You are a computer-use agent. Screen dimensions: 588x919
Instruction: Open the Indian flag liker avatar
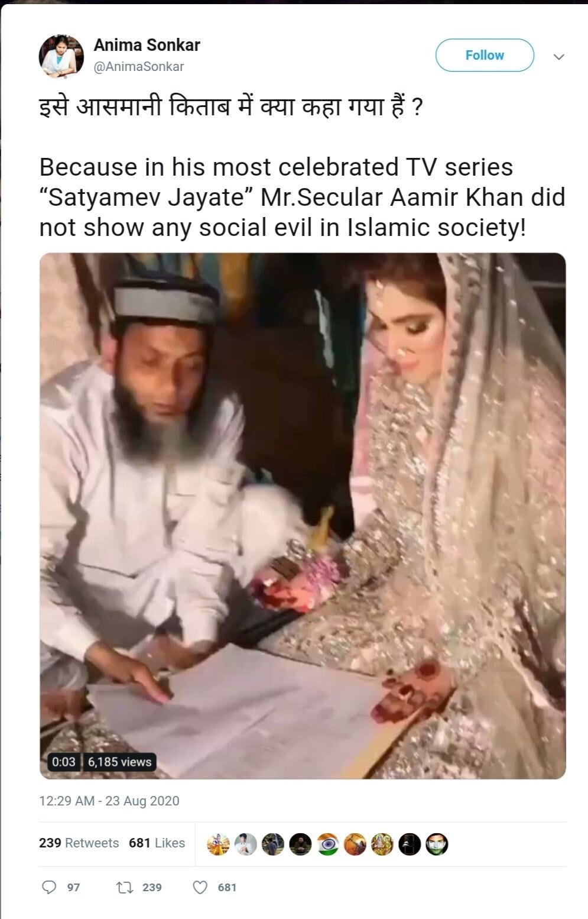(327, 844)
